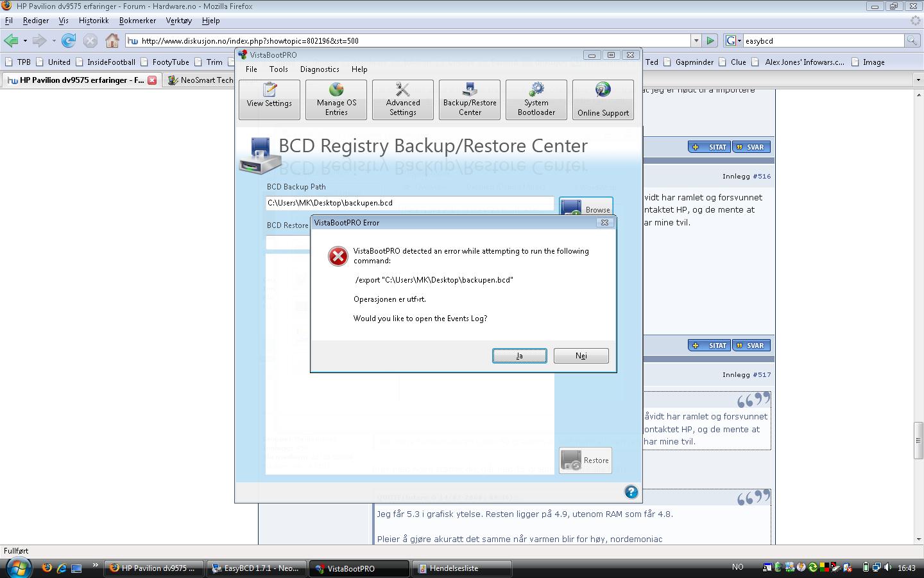Open Firefox Verktøy menu

pyautogui.click(x=178, y=21)
